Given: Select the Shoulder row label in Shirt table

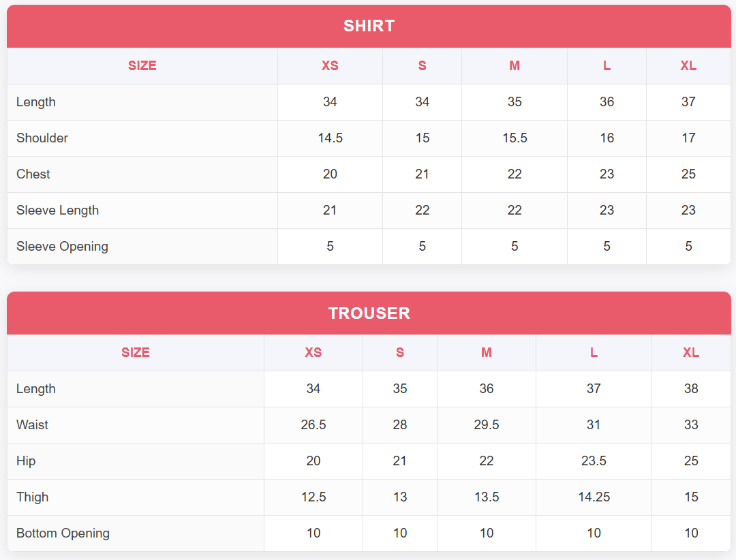Looking at the screenshot, I should tap(42, 138).
